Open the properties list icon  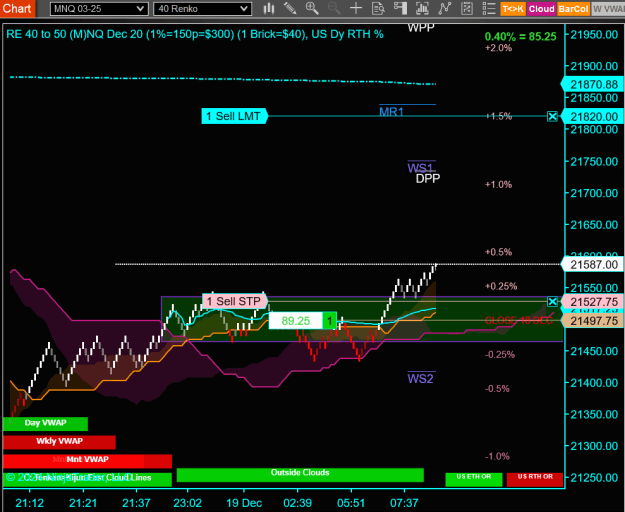[489, 8]
